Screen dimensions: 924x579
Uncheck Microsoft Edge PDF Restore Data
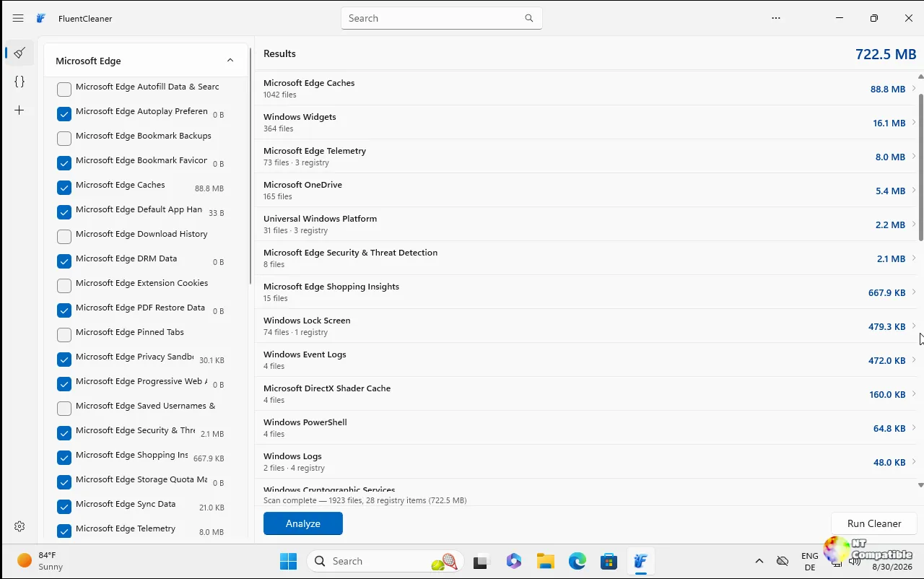point(64,310)
